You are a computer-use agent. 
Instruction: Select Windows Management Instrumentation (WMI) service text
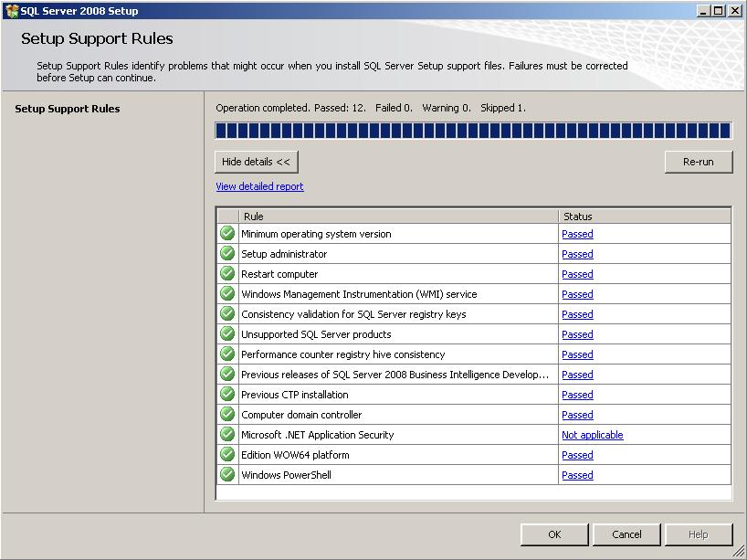click(x=359, y=294)
